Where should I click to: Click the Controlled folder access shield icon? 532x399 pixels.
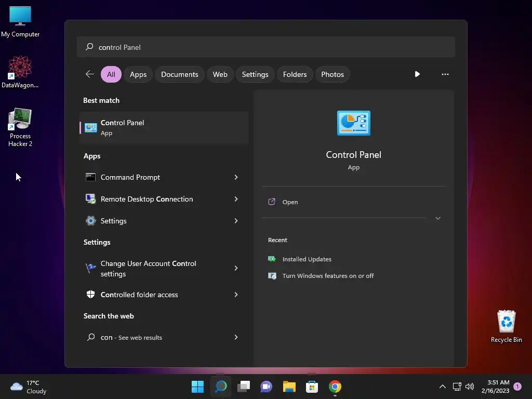coord(90,295)
